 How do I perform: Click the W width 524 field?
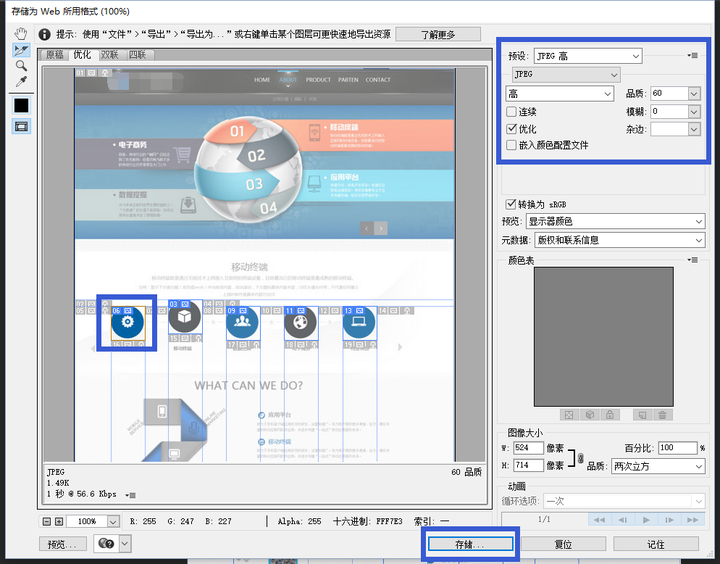tap(528, 447)
